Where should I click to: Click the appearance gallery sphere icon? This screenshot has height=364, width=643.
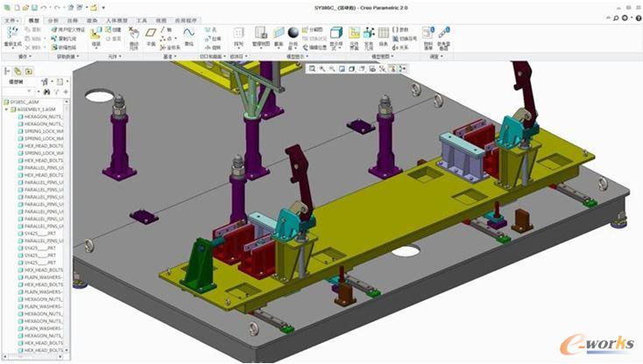[293, 33]
